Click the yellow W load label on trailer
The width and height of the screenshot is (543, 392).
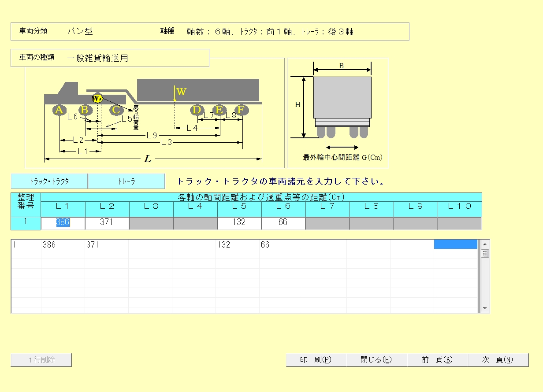tap(181, 92)
